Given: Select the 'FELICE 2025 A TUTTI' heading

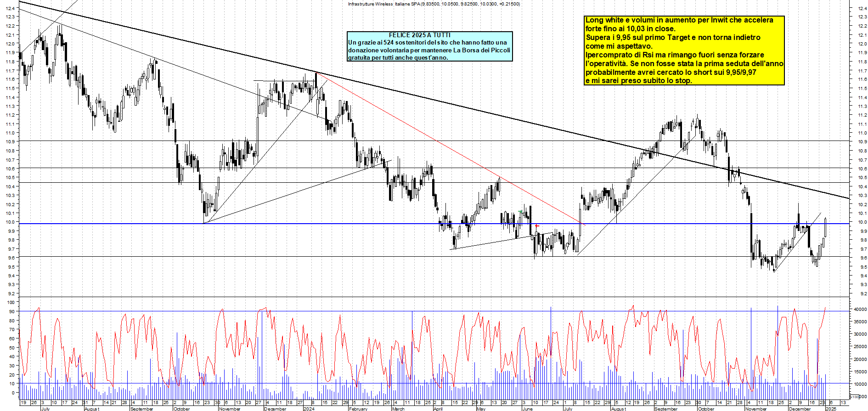Looking at the screenshot, I should (420, 35).
